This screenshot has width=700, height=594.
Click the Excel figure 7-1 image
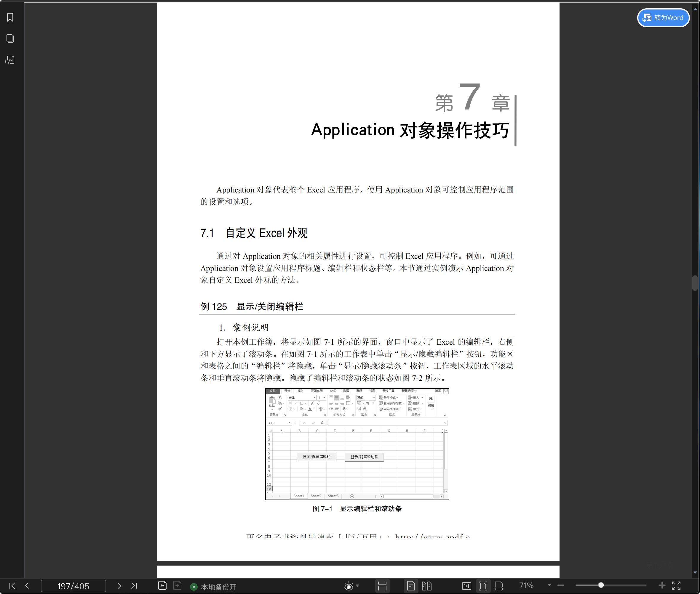357,444
